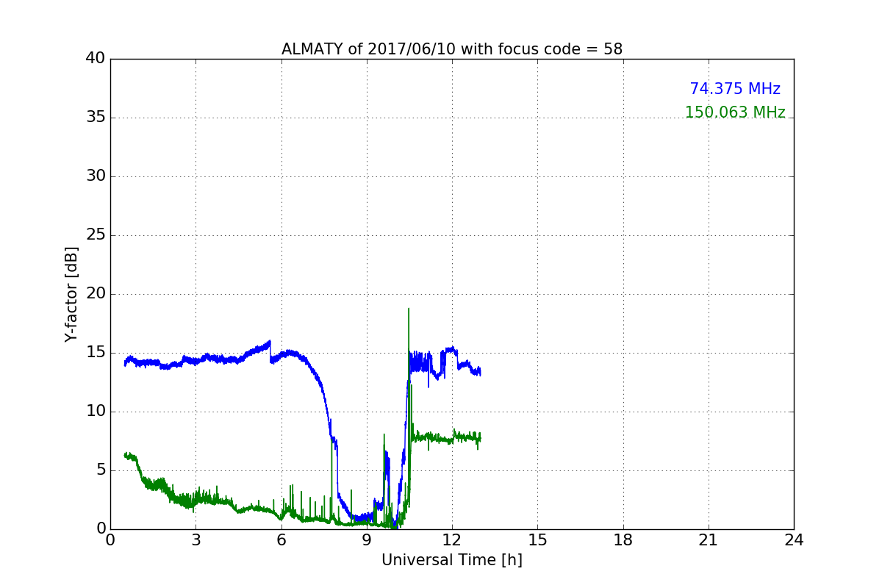Image resolution: width=882 pixels, height=588 pixels.
Task: Click the plot title mentioning ALMATY 2017/06/10
Action: click(452, 49)
